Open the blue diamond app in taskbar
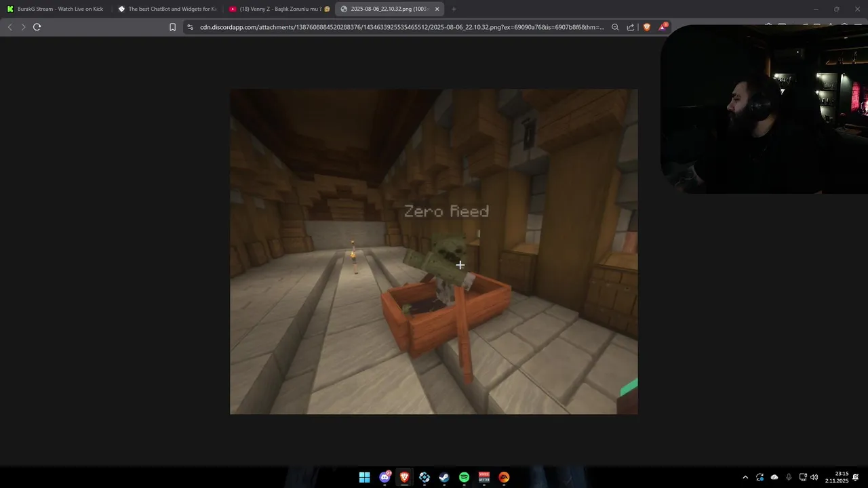Screen dimensions: 868x488 [x=425, y=477]
